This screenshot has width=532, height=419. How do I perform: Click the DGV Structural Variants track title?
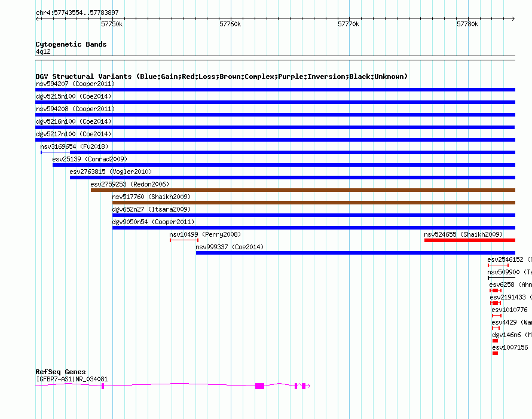coord(222,77)
